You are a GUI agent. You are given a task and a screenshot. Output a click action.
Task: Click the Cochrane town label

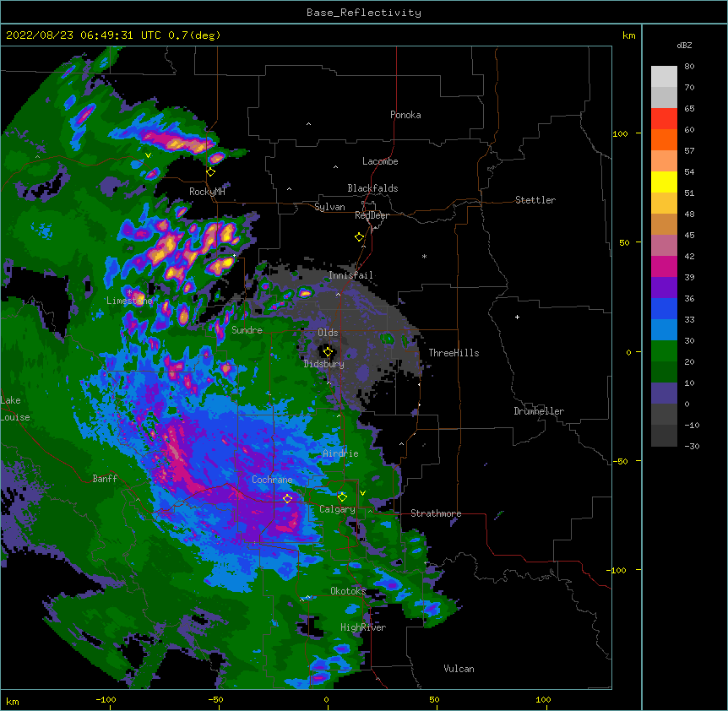[x=272, y=480]
